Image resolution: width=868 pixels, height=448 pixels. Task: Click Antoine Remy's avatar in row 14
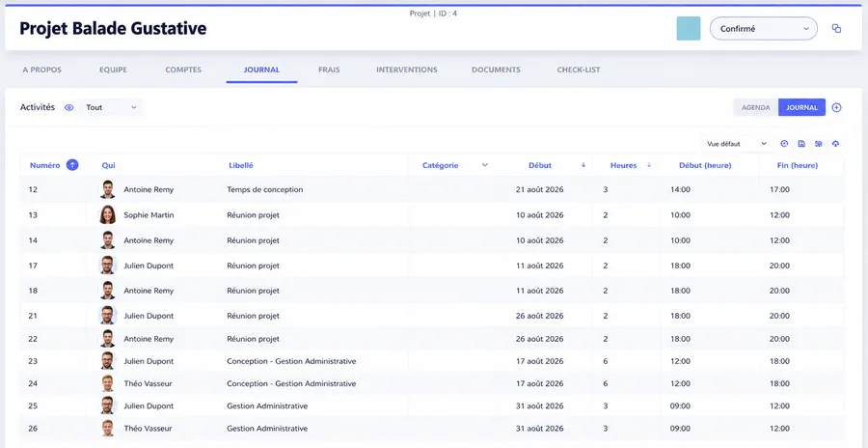click(x=107, y=240)
